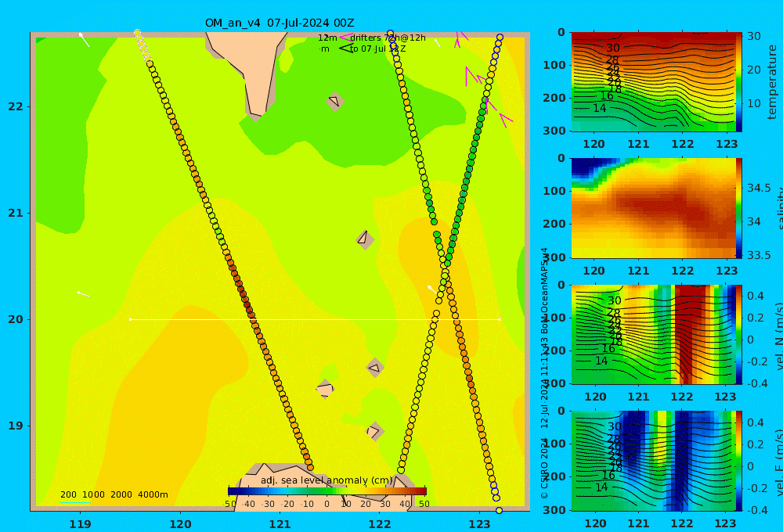The width and height of the screenshot is (783, 532).
Task: Click the 34.5 tick on the salinity colorbar
Action: click(x=759, y=188)
